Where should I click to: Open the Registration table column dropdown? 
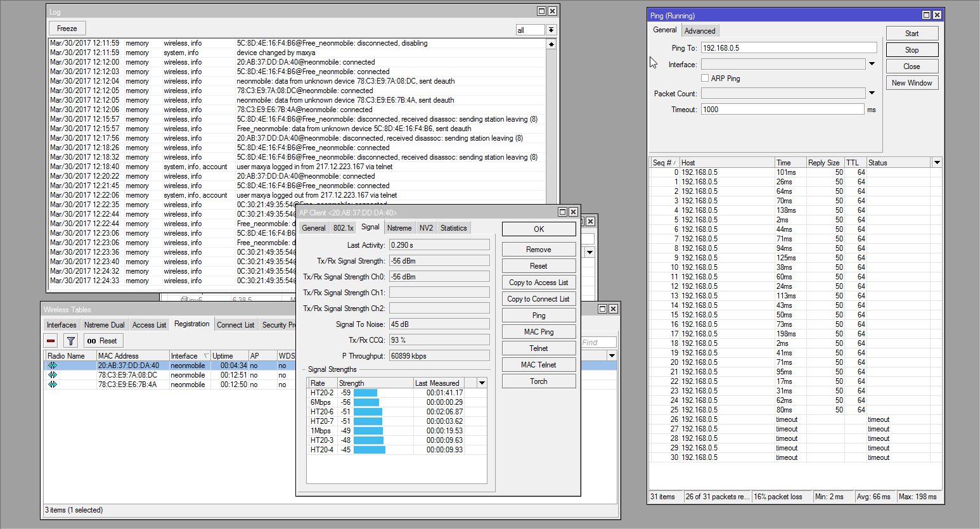612,356
